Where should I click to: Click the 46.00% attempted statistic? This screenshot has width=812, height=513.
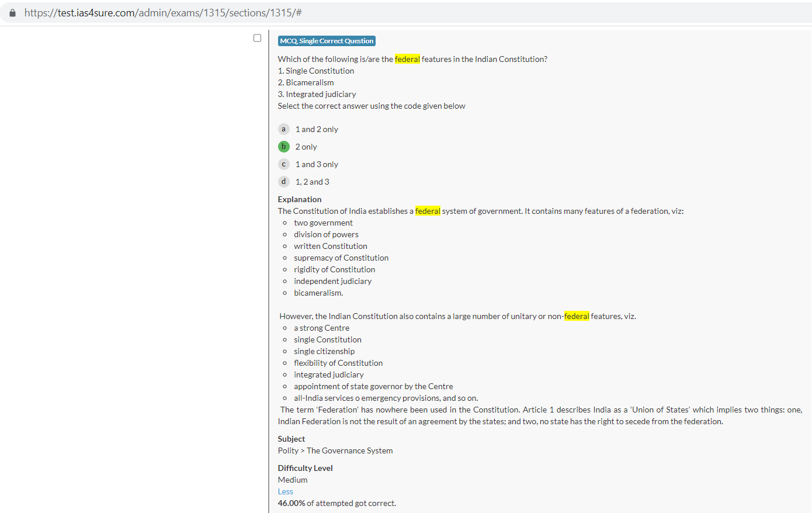coord(292,503)
